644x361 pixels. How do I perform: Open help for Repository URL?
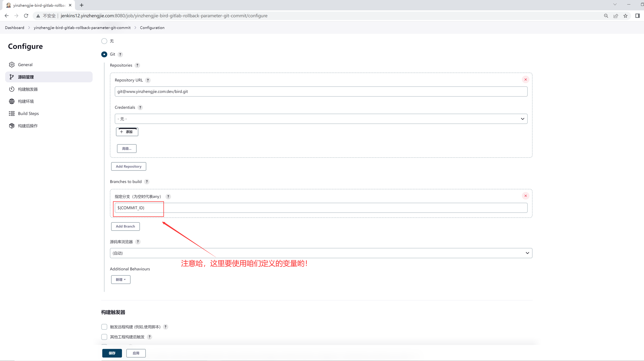coord(148,80)
